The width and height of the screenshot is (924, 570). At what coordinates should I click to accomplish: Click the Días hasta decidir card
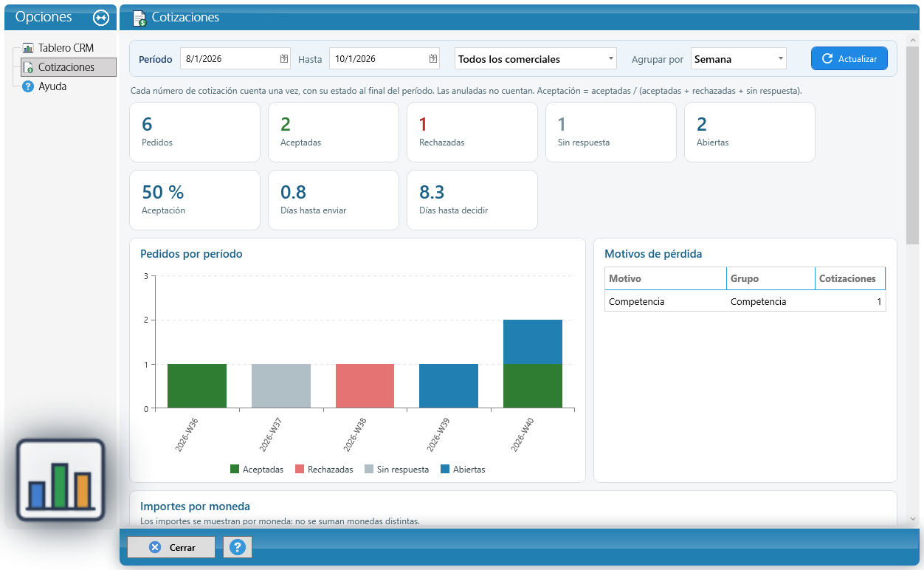point(472,200)
